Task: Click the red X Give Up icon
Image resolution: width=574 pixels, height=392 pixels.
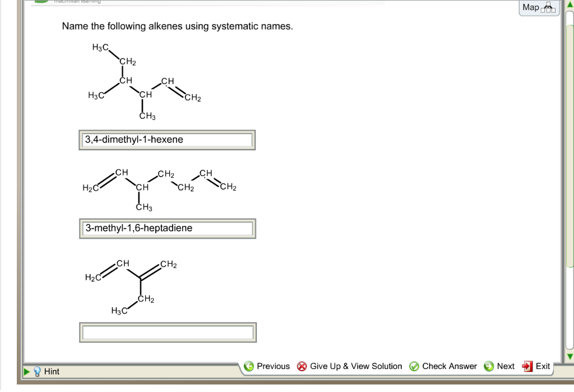Action: pyautogui.click(x=302, y=366)
